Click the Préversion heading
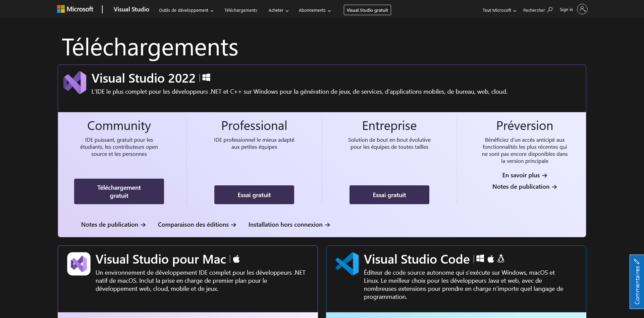Screen dimensions: 644x318 click(525, 126)
